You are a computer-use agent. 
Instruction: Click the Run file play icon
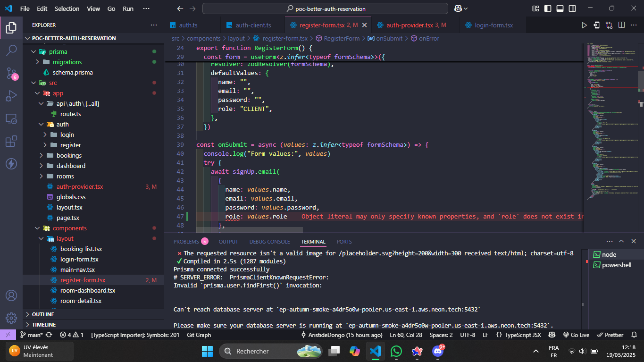pyautogui.click(x=584, y=25)
